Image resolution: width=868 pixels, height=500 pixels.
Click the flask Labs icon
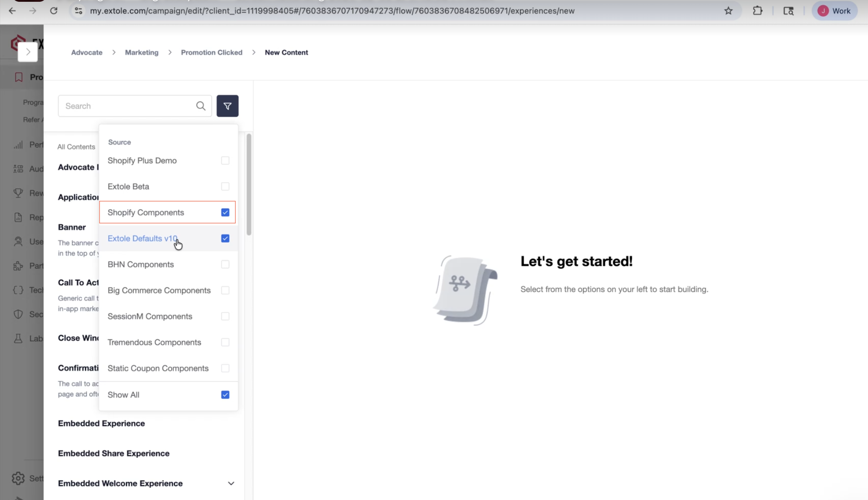coord(18,338)
